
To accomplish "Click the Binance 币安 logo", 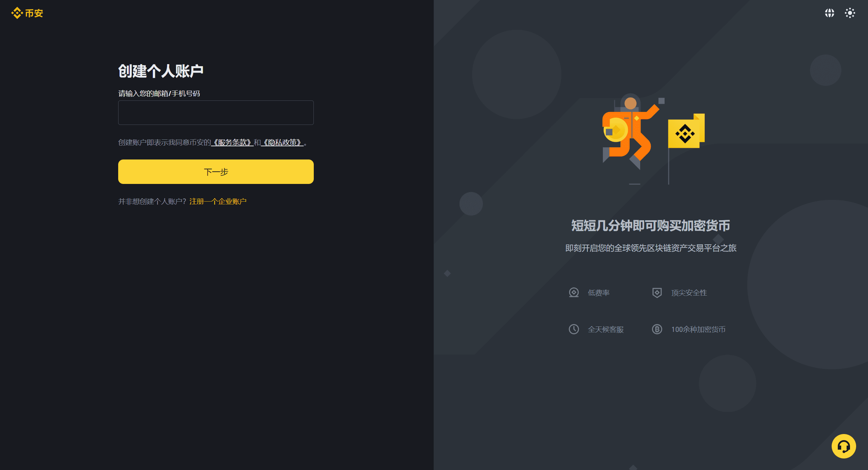I will click(x=27, y=13).
